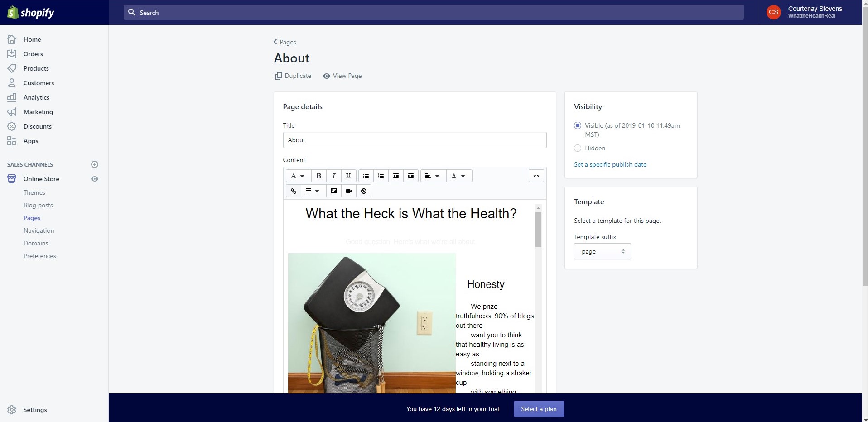This screenshot has width=868, height=422.
Task: Click the Select a plan button
Action: pyautogui.click(x=539, y=409)
